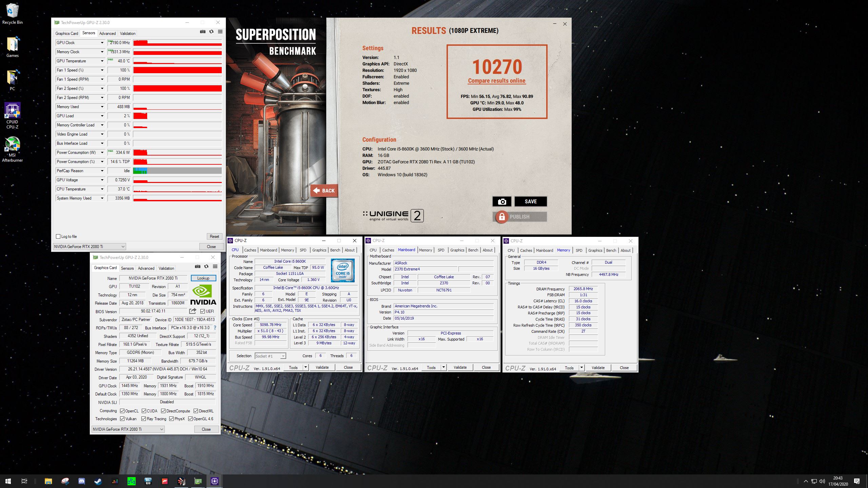Click the green Prime95 taskbar icon
The width and height of the screenshot is (868, 488).
click(x=131, y=481)
